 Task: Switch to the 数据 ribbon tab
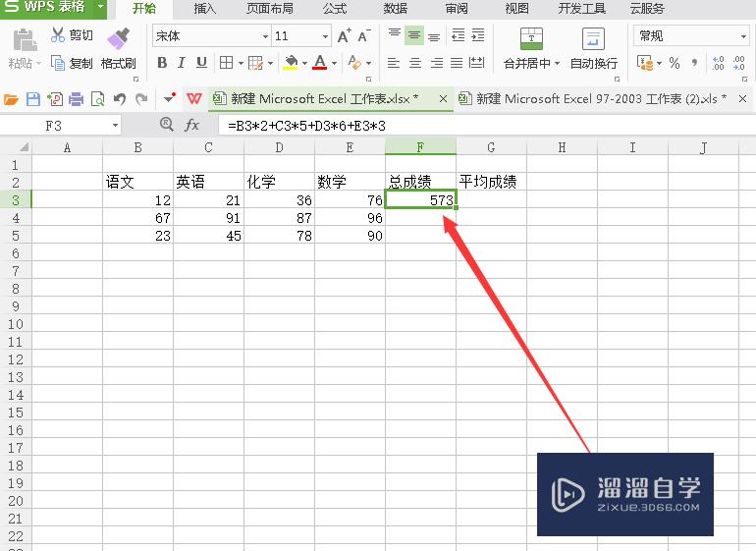coord(396,9)
